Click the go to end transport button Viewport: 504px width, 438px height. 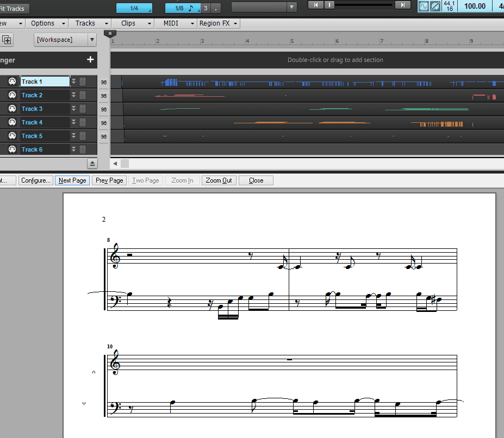click(x=402, y=5)
